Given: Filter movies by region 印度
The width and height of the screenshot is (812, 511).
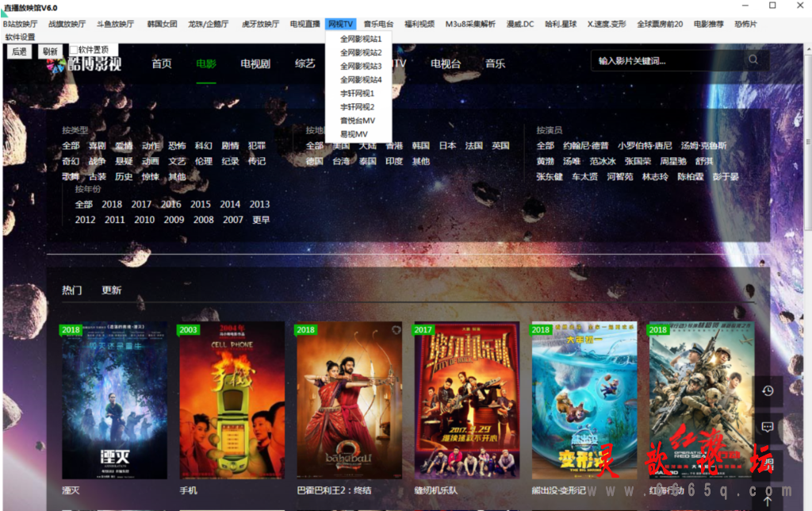Looking at the screenshot, I should click(x=394, y=161).
